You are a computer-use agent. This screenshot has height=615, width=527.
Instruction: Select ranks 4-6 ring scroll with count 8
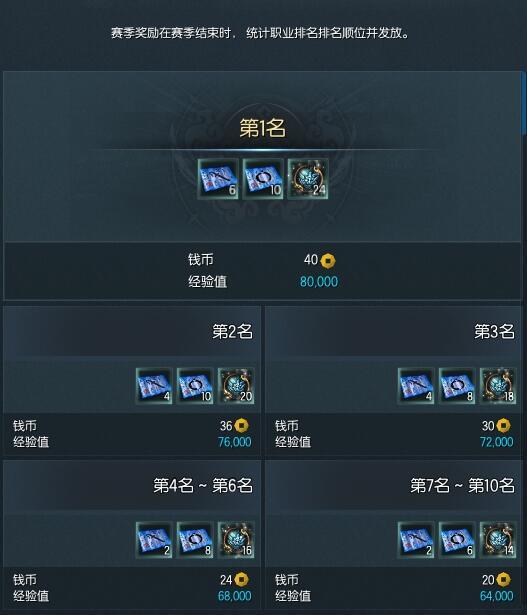tap(195, 540)
